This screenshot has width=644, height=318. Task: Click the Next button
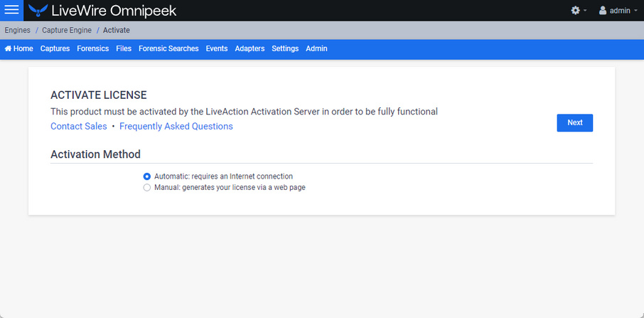pos(574,123)
